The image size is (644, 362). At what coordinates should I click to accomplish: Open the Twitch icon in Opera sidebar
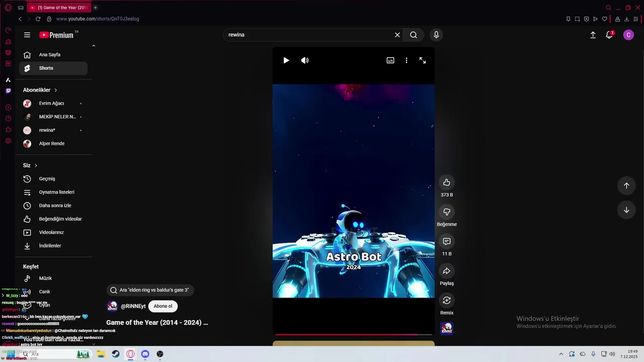click(8, 91)
